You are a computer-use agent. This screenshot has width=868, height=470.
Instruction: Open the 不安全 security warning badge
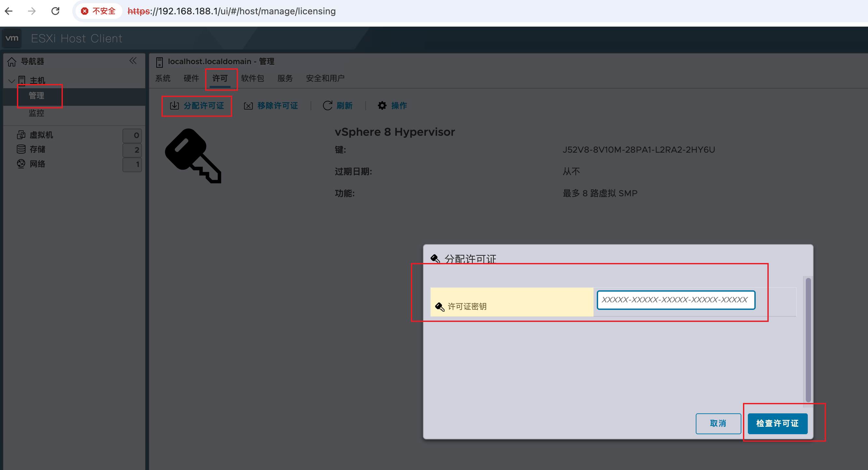(98, 11)
